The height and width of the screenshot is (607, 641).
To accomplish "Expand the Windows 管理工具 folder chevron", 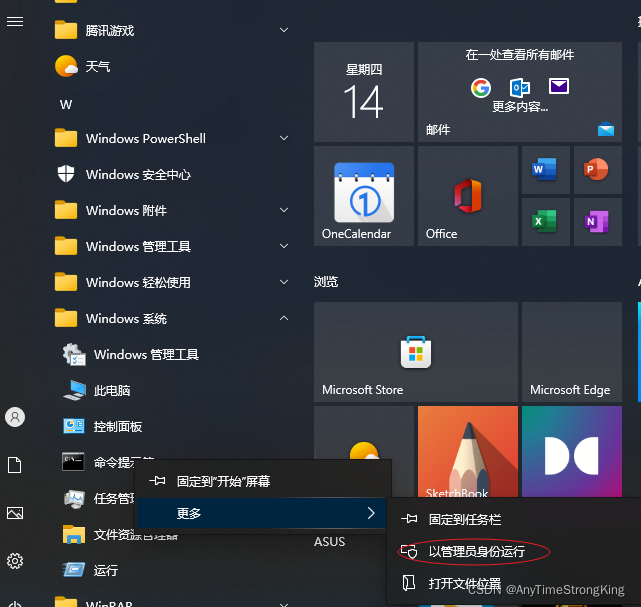I will [x=284, y=246].
